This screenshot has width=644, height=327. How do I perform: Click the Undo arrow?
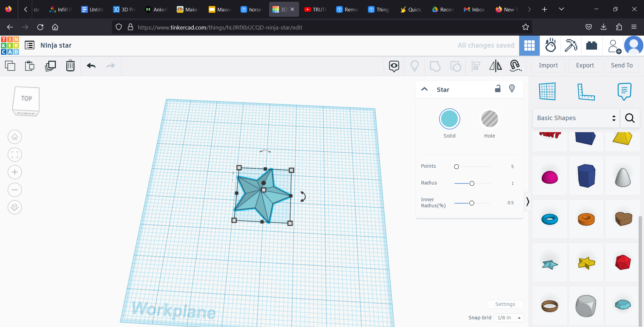tap(91, 66)
